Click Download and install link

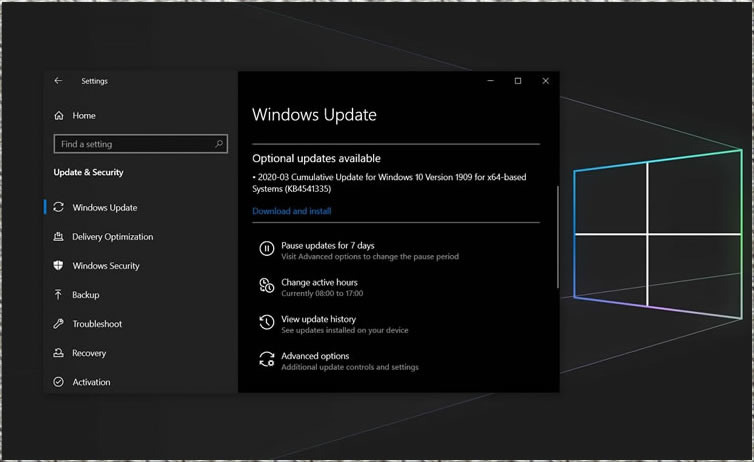pyautogui.click(x=291, y=211)
